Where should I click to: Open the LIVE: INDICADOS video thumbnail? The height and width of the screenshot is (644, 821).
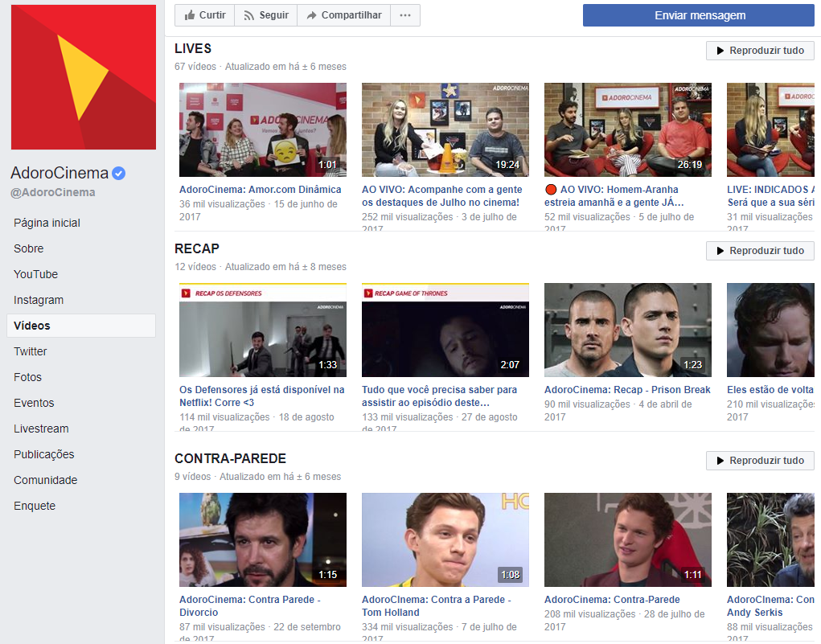770,130
